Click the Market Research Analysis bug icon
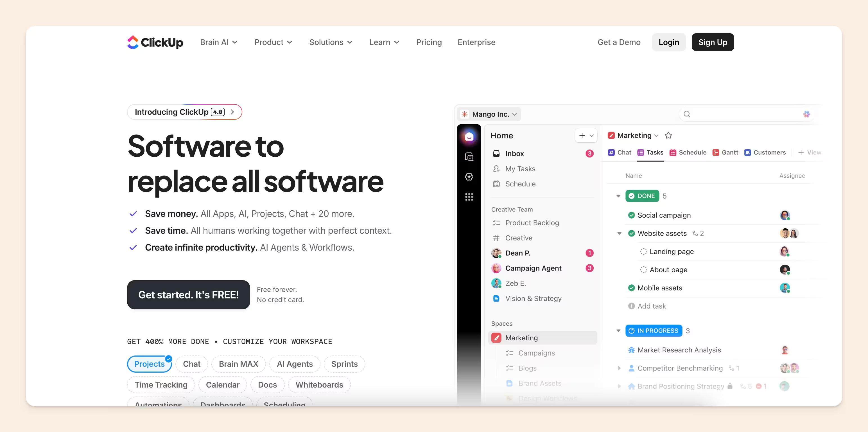The height and width of the screenshot is (432, 868). (631, 350)
